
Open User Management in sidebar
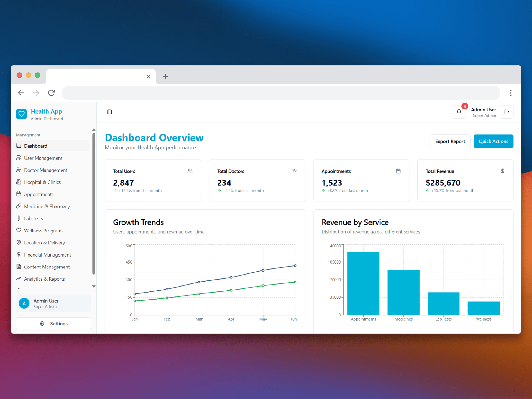point(43,158)
